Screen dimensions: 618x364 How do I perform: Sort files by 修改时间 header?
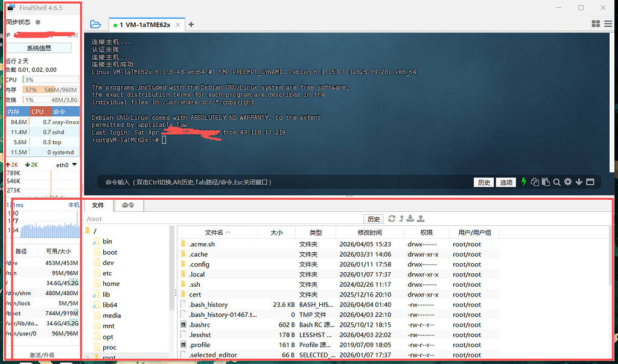pyautogui.click(x=369, y=232)
